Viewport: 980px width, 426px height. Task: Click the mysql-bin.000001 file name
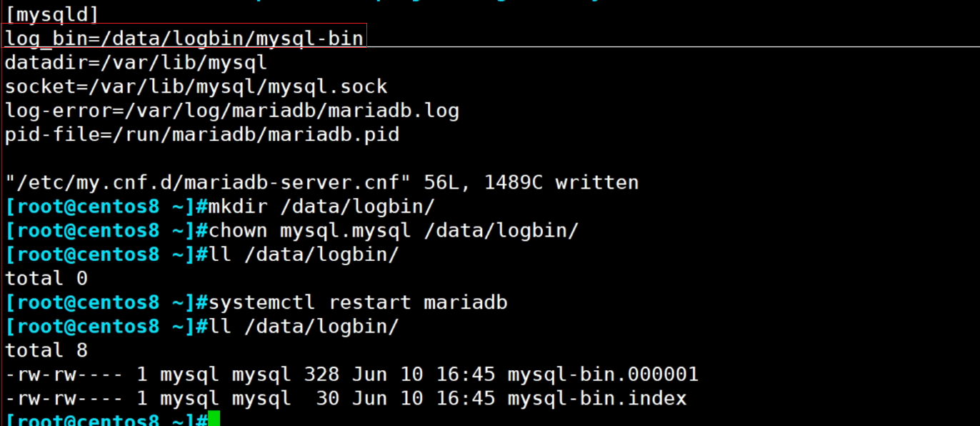(x=603, y=375)
